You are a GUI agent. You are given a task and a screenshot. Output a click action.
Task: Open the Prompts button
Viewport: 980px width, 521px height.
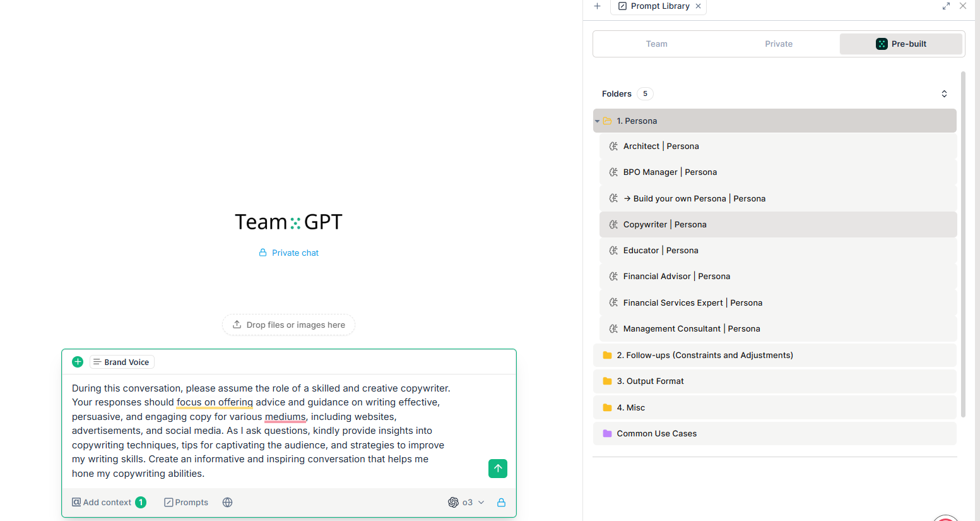point(186,503)
